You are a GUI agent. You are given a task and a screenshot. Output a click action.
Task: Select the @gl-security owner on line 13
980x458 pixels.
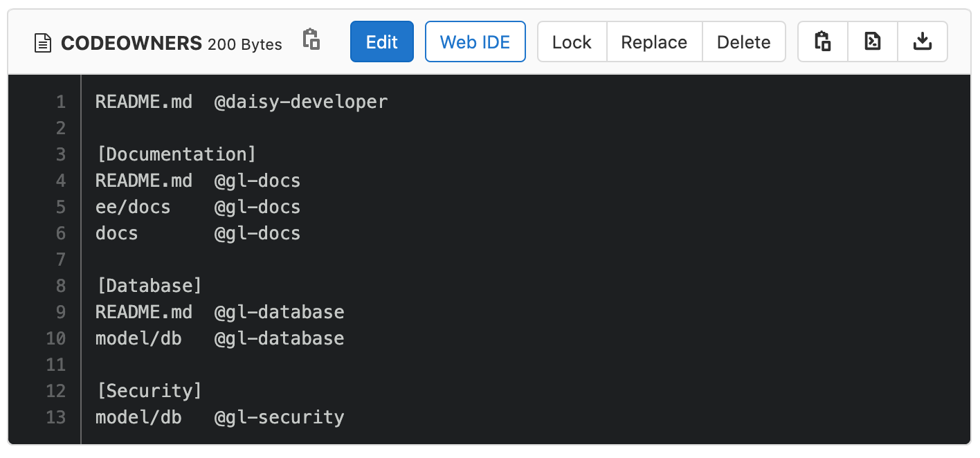(279, 417)
